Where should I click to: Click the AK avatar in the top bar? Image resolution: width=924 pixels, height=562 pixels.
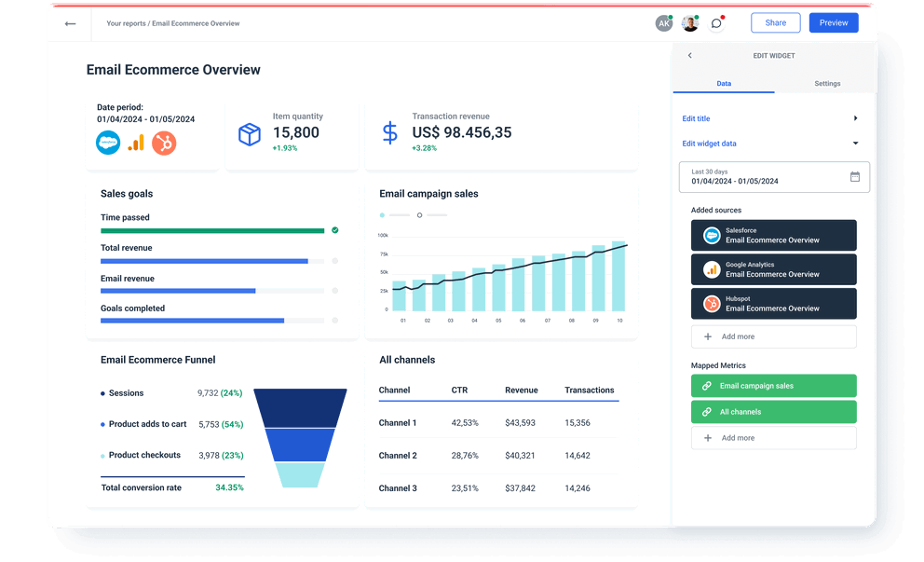click(x=664, y=22)
